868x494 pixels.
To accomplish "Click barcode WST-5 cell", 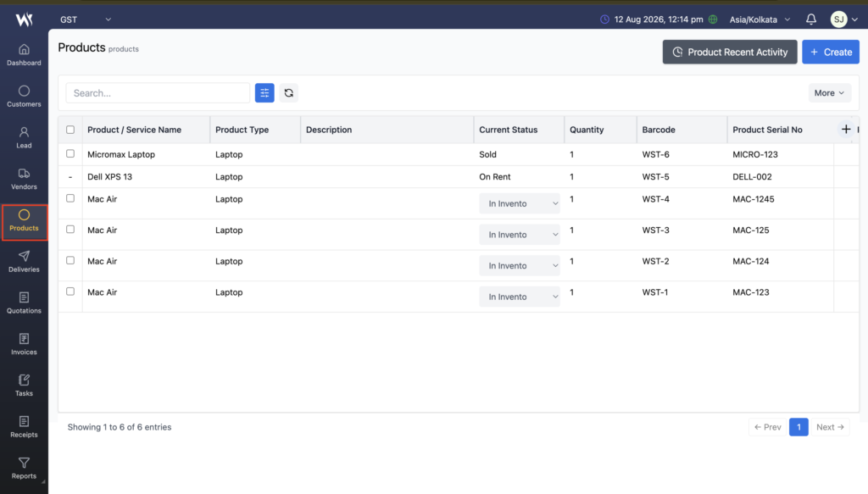I will [x=655, y=176].
